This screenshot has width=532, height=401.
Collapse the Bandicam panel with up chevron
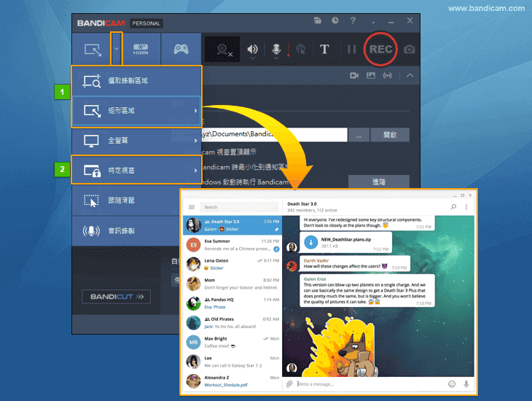coord(410,75)
